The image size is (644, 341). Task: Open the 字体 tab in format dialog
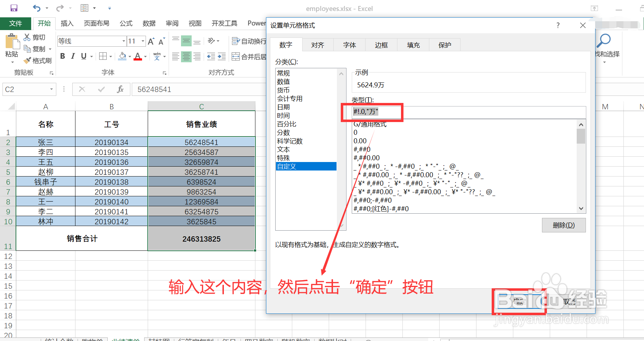(x=350, y=45)
